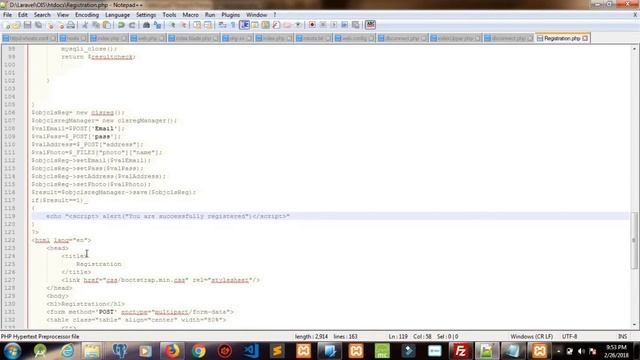640x360 pixels.
Task: Open the File menu
Action: pyautogui.click(x=7, y=15)
